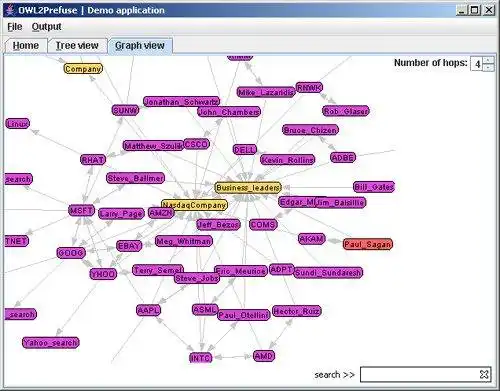The width and height of the screenshot is (500, 391).
Task: Select the Graph view tab
Action: pyautogui.click(x=140, y=46)
